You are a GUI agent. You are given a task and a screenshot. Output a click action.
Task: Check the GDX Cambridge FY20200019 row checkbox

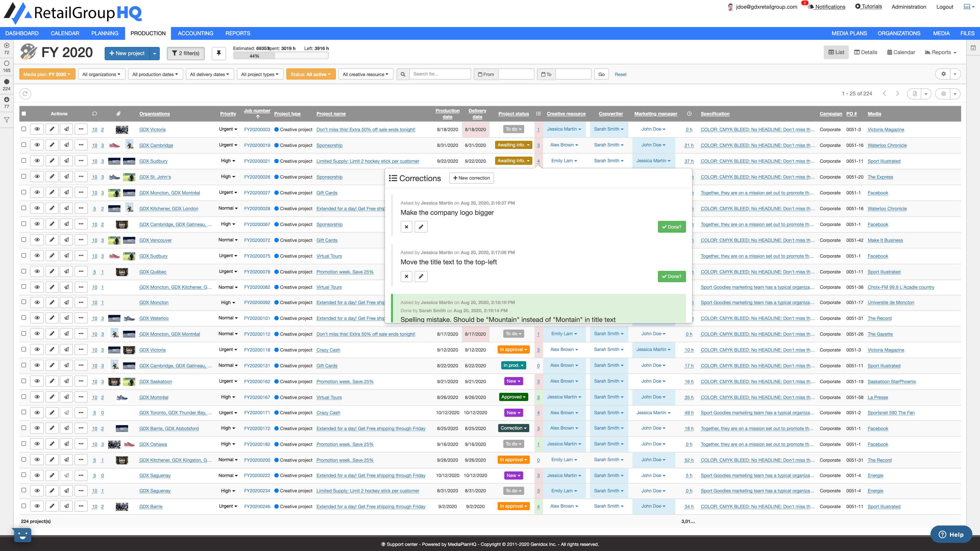23,145
